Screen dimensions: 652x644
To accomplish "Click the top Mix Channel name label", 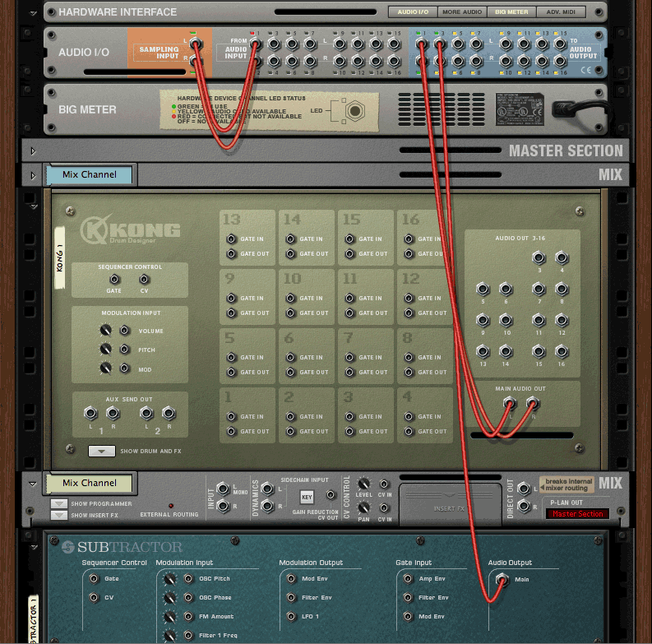I will point(90,174).
